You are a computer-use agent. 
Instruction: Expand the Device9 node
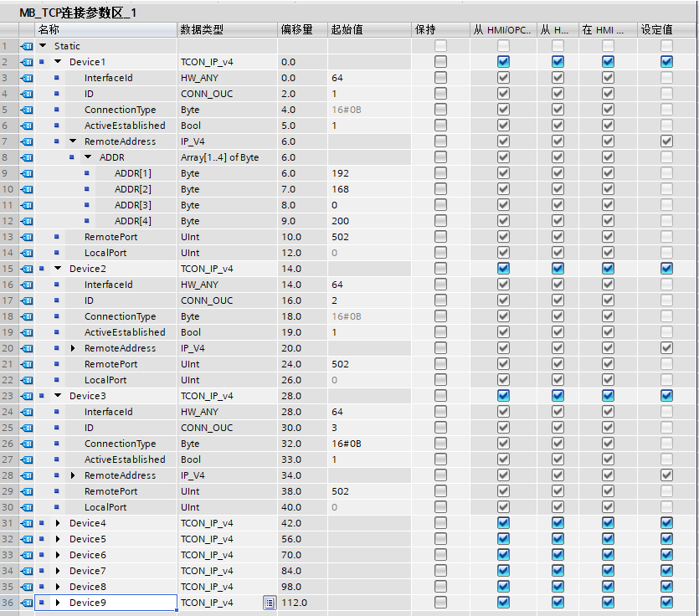coord(58,603)
